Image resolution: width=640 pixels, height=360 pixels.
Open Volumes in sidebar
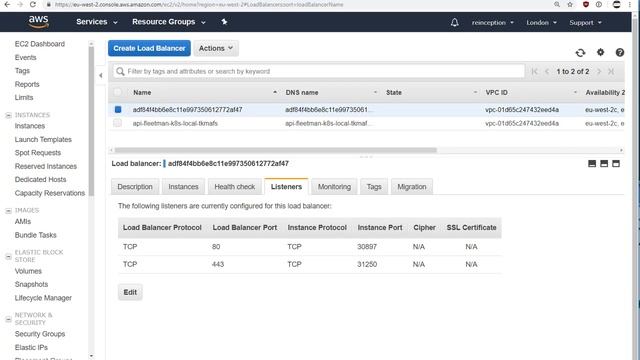point(28,271)
